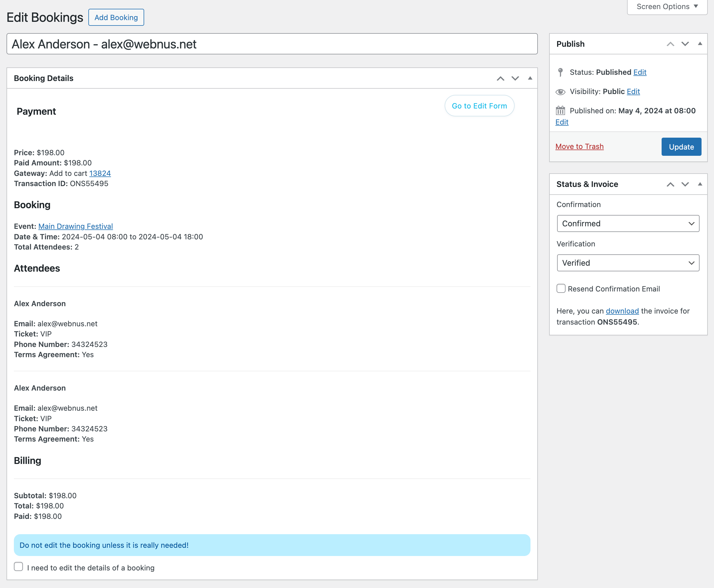Move Publish panel up arrow

click(x=670, y=44)
